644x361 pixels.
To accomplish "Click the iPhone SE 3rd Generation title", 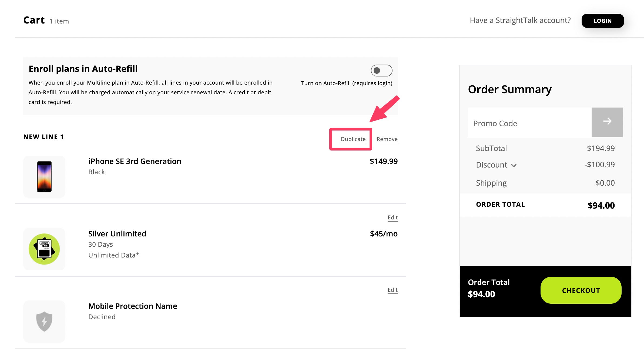I will 135,161.
